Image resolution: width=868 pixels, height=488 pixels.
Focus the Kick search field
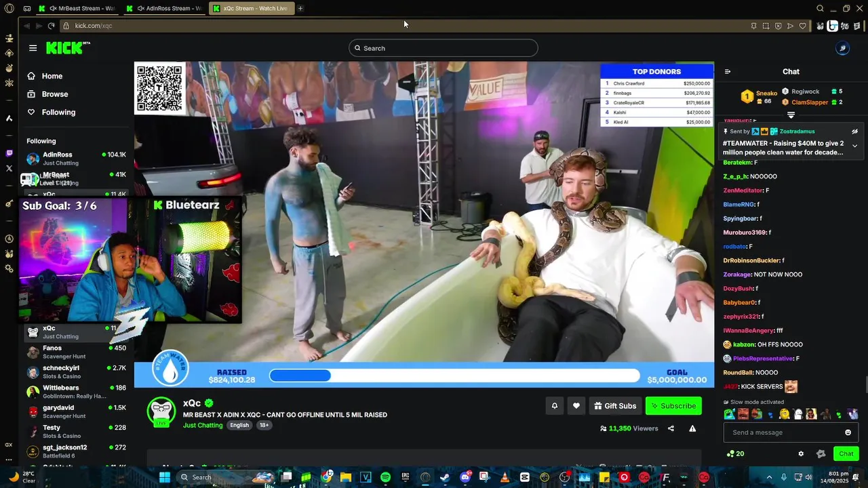pyautogui.click(x=443, y=48)
